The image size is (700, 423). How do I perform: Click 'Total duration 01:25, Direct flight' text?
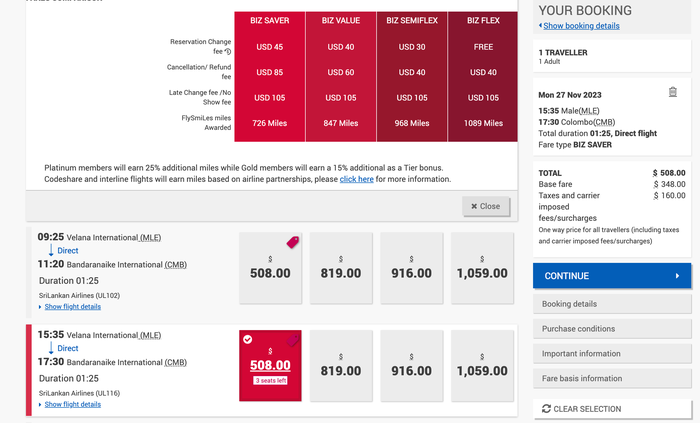(x=597, y=133)
